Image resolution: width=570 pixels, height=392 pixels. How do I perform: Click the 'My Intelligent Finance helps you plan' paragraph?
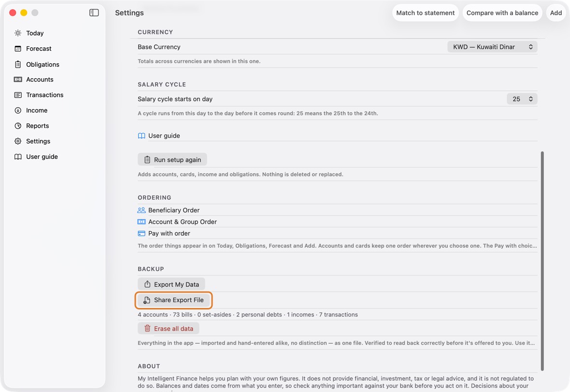click(336, 384)
